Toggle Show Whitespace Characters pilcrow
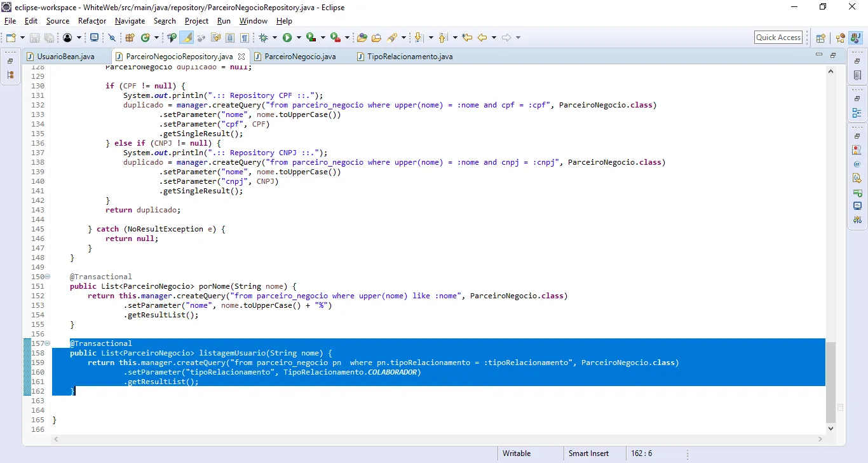The width and height of the screenshot is (868, 463). pos(244,38)
